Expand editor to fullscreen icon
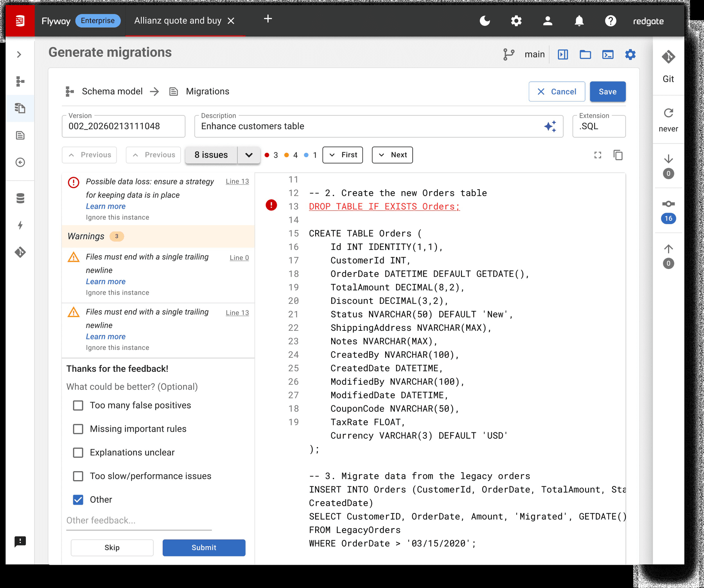This screenshot has width=704, height=588. pyautogui.click(x=598, y=155)
